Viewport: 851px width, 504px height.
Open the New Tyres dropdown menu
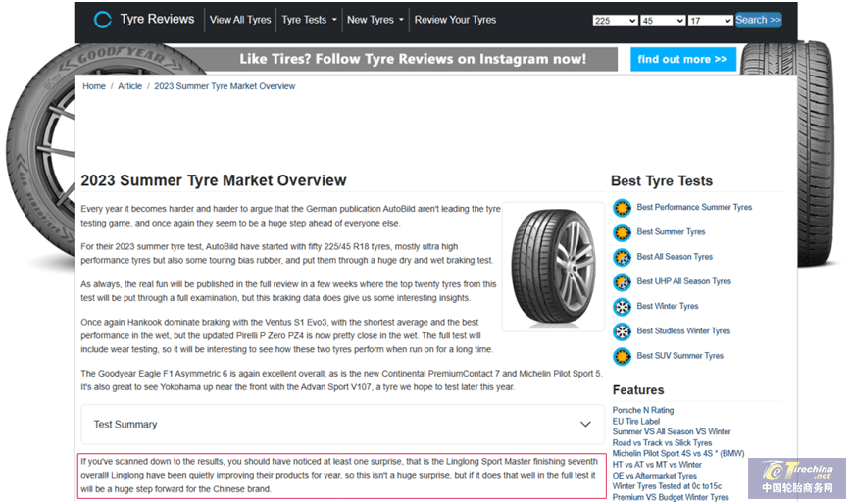pyautogui.click(x=375, y=20)
